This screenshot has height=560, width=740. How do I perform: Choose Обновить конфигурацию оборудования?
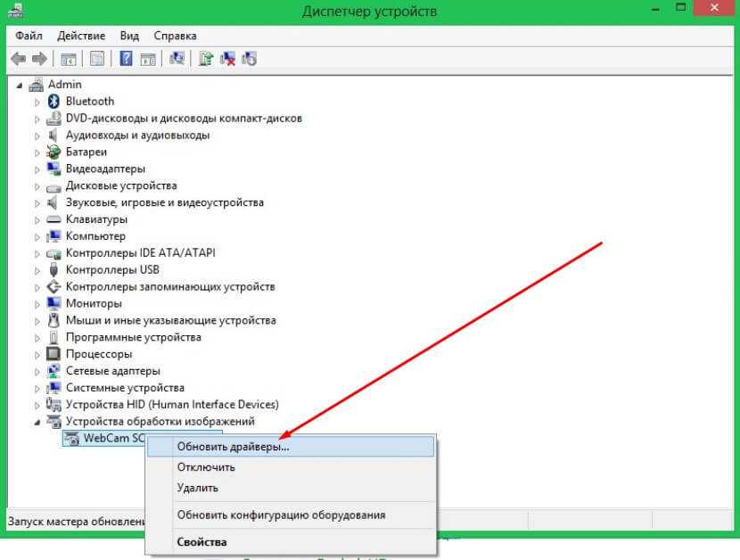(x=291, y=515)
